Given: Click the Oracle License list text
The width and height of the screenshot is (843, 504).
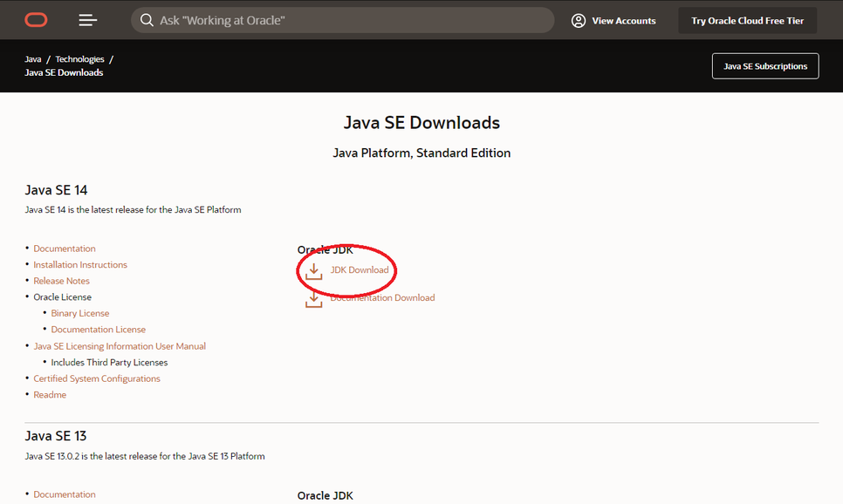Looking at the screenshot, I should (62, 297).
